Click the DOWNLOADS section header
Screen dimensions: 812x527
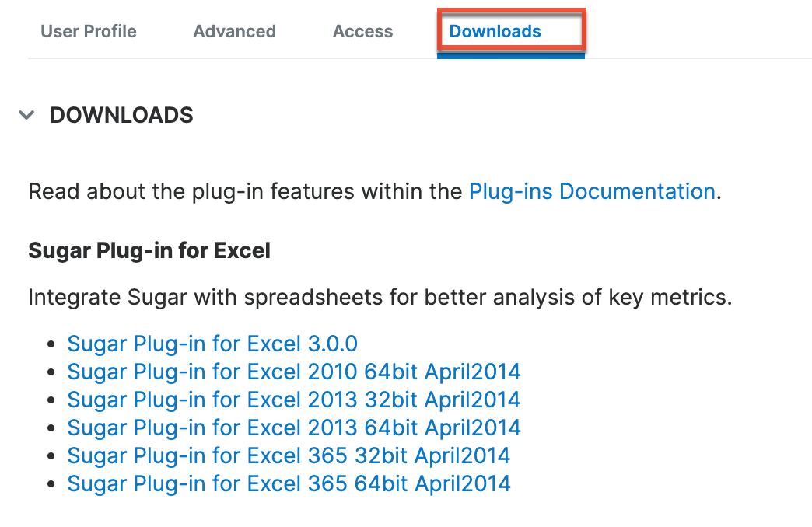121,114
